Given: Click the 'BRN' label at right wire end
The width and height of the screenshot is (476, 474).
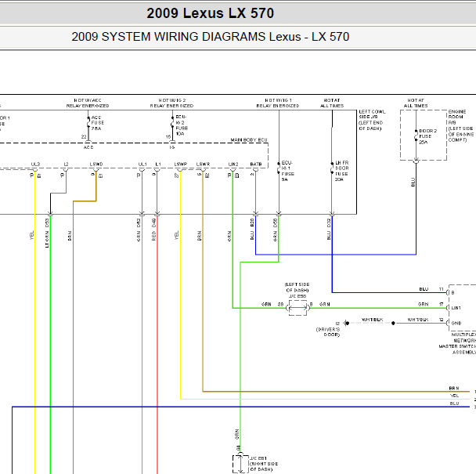Looking at the screenshot, I should tap(454, 388).
